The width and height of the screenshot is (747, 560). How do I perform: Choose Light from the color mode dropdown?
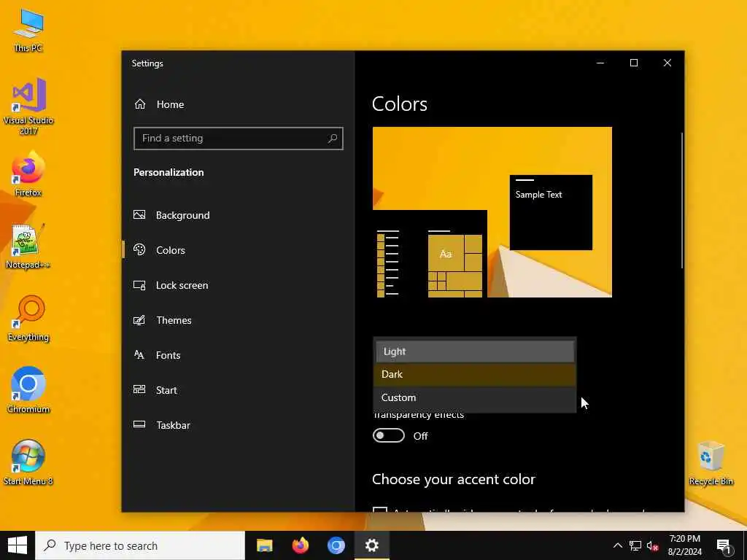pos(475,351)
